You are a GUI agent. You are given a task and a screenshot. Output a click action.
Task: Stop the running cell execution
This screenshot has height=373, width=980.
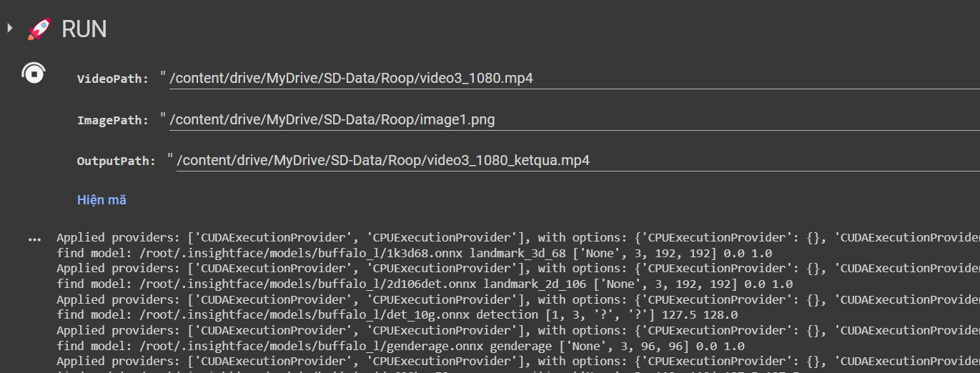(x=34, y=73)
